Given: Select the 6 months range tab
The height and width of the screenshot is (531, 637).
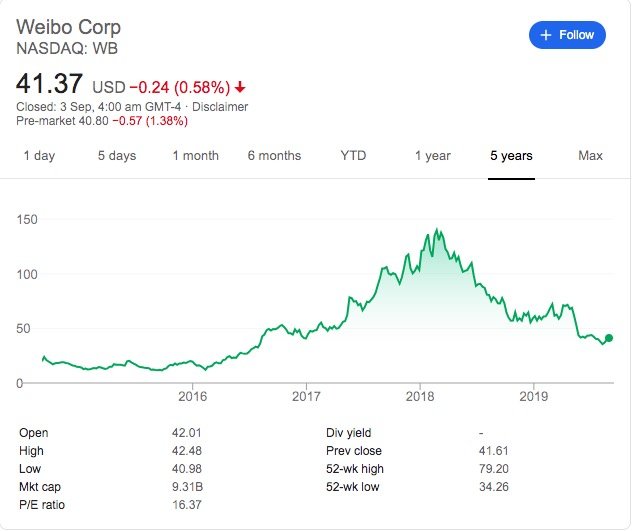Looking at the screenshot, I should click(x=274, y=156).
